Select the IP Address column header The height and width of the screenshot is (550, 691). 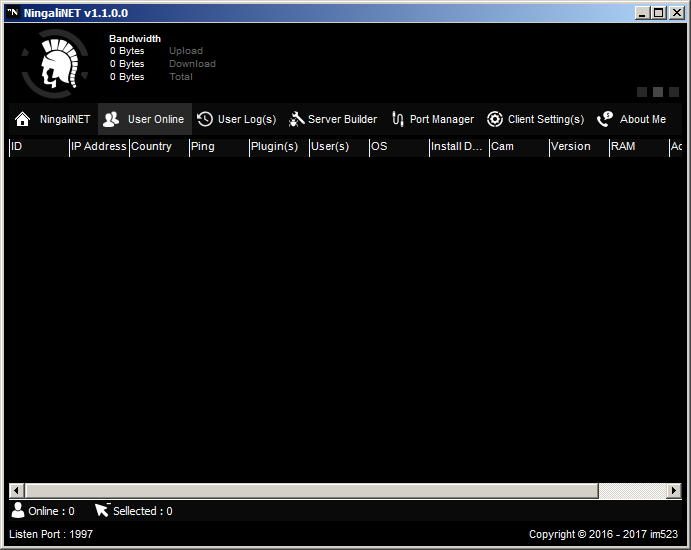[98, 146]
